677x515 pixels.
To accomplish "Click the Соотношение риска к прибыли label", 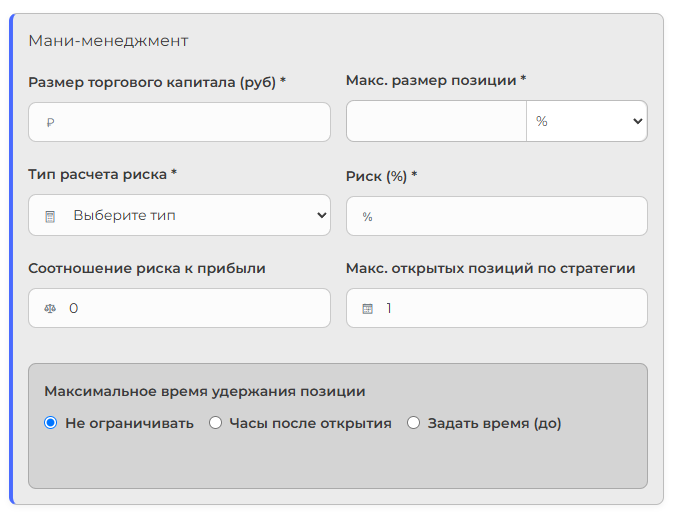I will pos(147,269).
